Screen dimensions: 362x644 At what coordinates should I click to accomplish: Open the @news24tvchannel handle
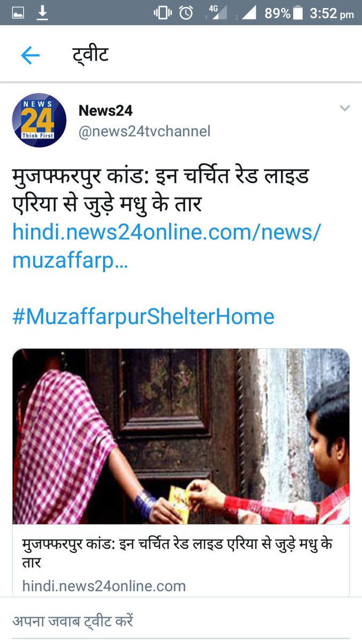tap(144, 131)
